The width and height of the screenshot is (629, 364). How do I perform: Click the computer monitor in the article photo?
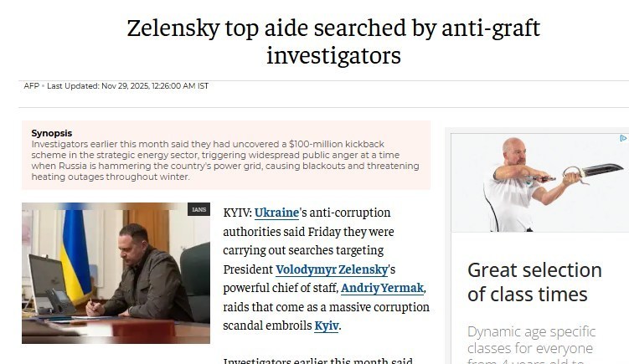(x=44, y=281)
